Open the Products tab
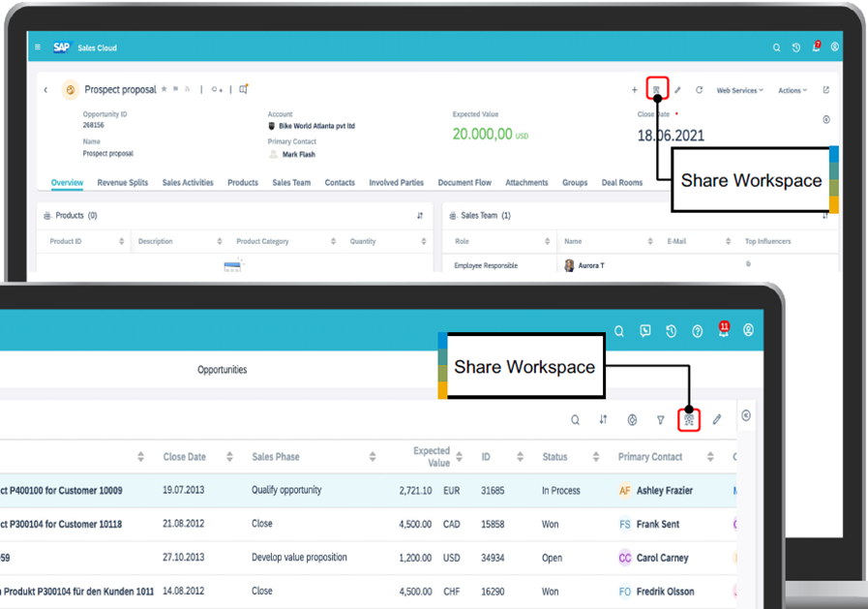The image size is (868, 609). 243,182
